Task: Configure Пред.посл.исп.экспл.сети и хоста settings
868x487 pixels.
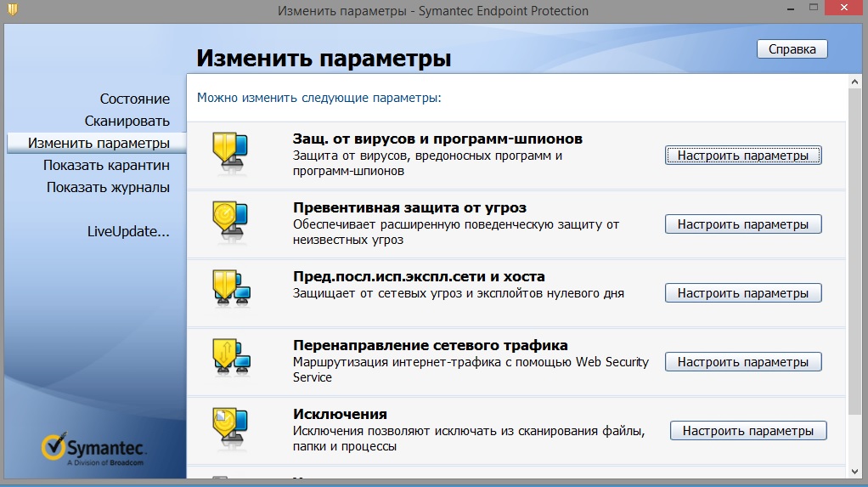Action: pyautogui.click(x=743, y=293)
